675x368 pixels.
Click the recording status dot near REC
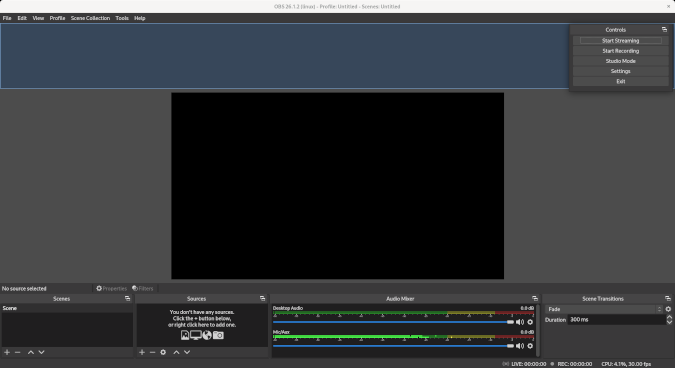pyautogui.click(x=552, y=364)
